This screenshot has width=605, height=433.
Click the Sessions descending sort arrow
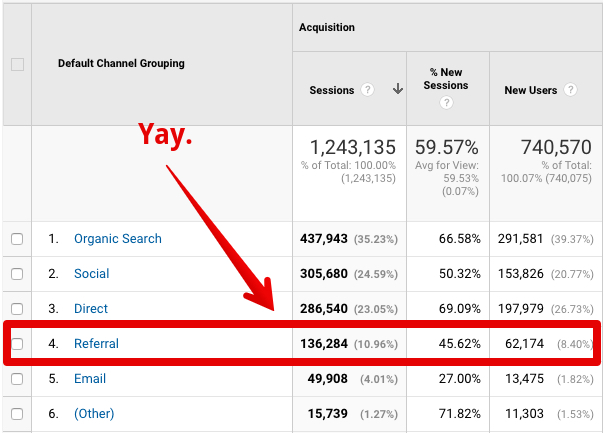pos(397,90)
